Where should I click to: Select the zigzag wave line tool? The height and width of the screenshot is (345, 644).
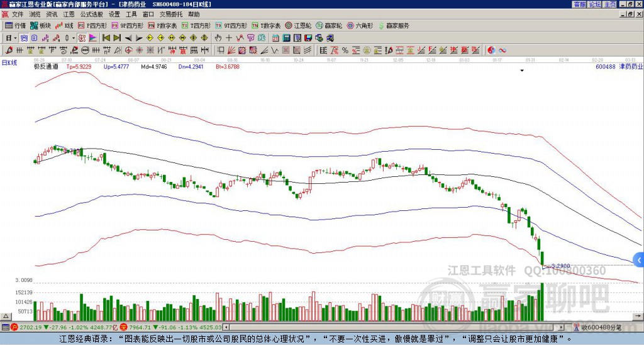[275, 50]
